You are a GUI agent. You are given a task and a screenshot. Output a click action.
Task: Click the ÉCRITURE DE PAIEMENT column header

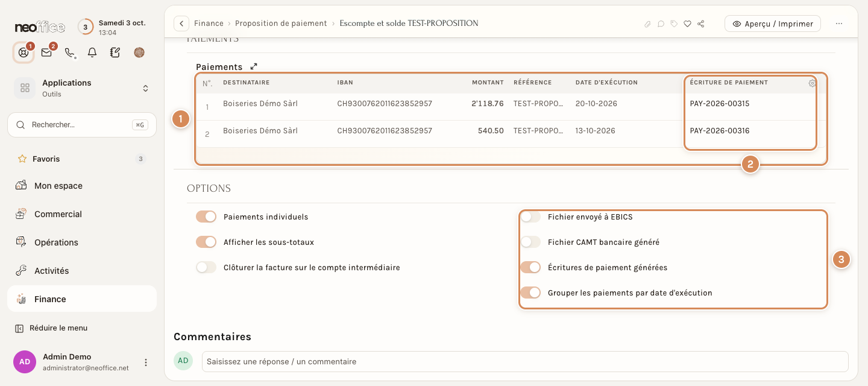729,83
